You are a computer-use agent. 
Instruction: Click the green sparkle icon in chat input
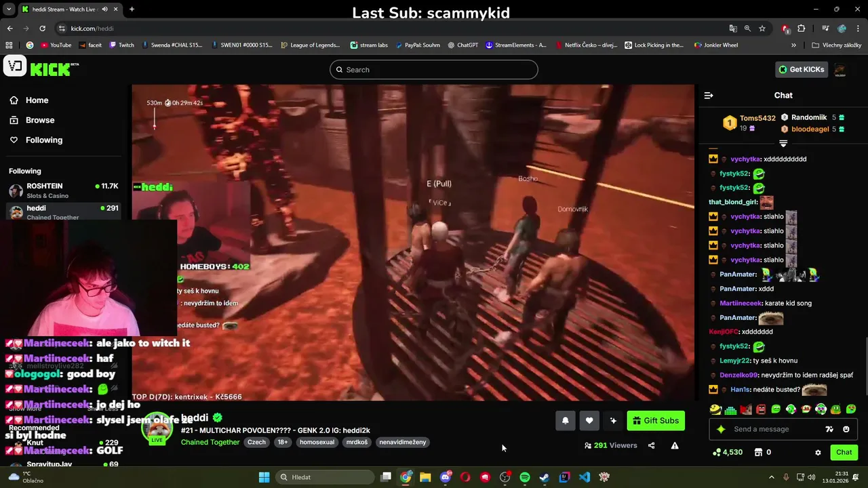[x=721, y=429]
